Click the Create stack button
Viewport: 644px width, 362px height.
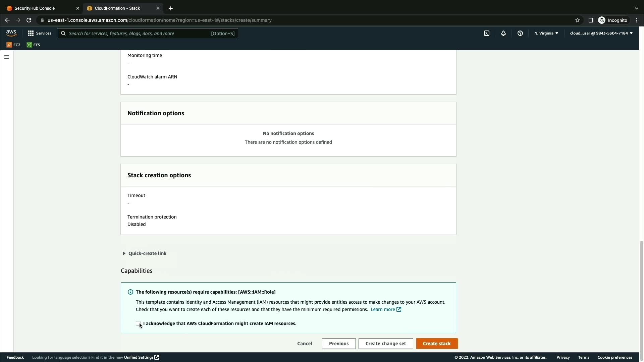click(x=437, y=344)
